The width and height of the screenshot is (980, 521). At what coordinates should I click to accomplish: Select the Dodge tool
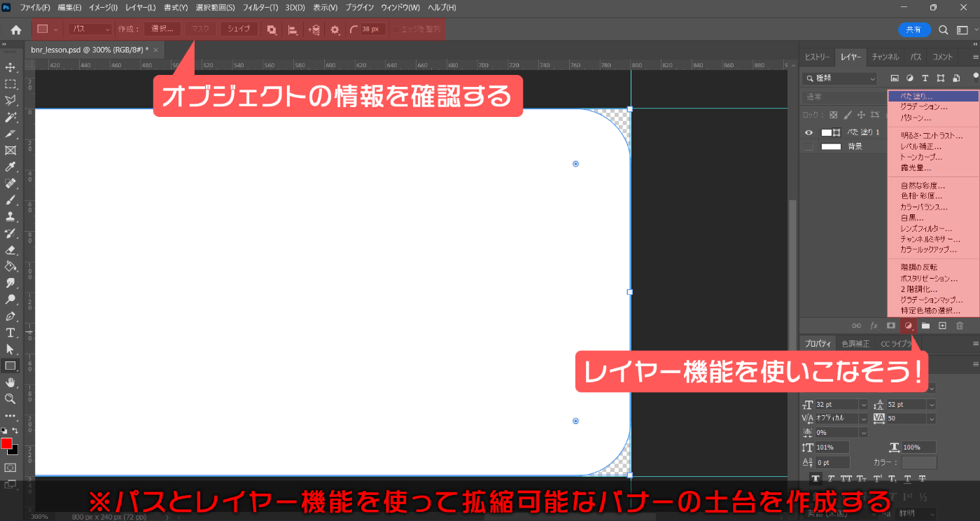coord(10,300)
